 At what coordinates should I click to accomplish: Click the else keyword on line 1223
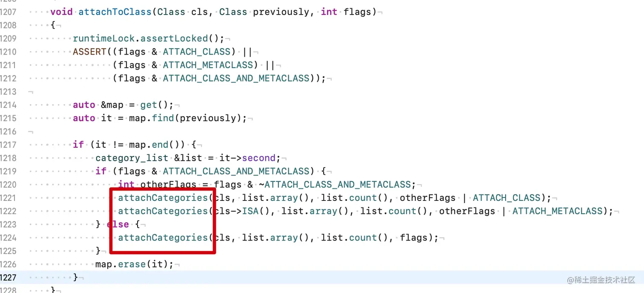pyautogui.click(x=118, y=224)
